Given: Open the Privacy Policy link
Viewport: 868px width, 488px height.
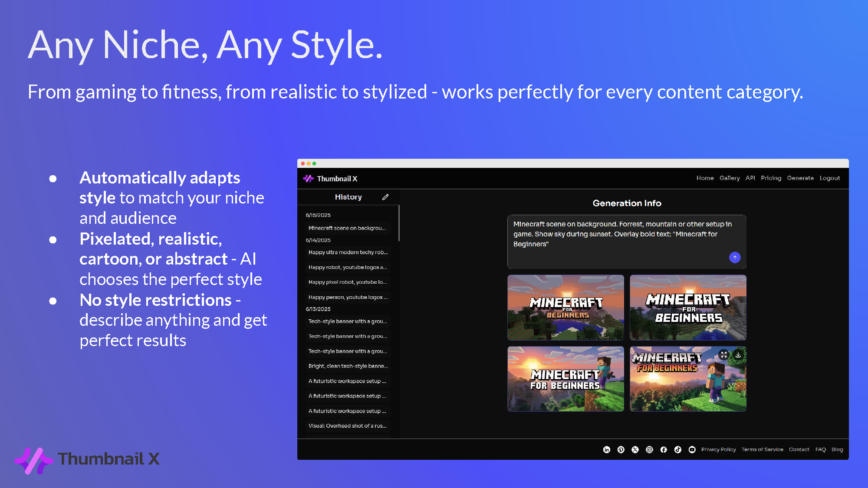Looking at the screenshot, I should 718,450.
